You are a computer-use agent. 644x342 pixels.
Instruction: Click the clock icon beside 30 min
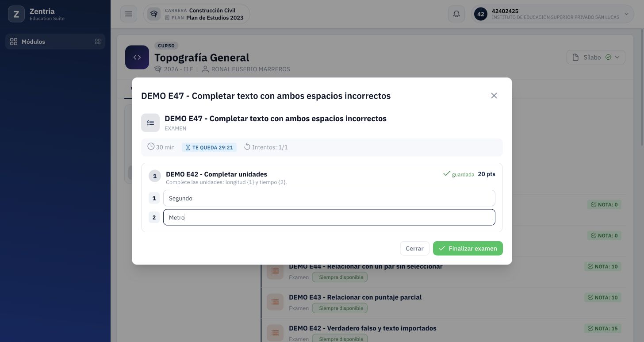coord(151,146)
